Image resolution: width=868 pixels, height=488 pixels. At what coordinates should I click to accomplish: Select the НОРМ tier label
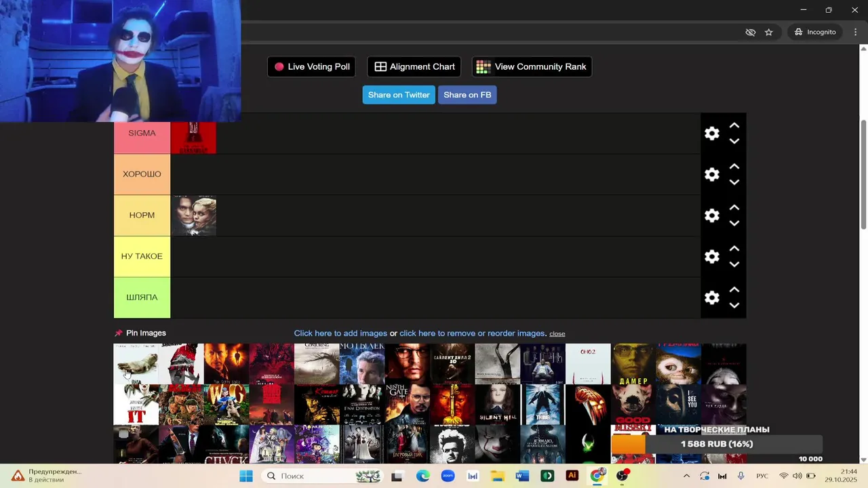pos(142,216)
